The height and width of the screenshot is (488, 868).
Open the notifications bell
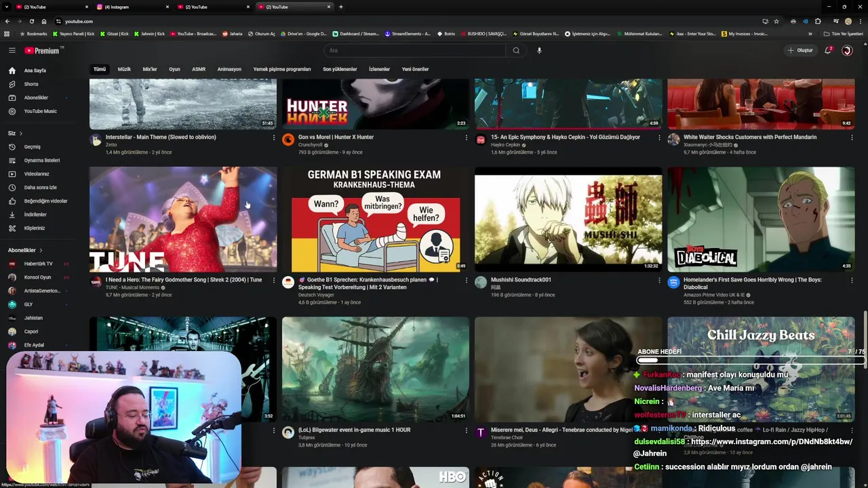[x=828, y=50]
